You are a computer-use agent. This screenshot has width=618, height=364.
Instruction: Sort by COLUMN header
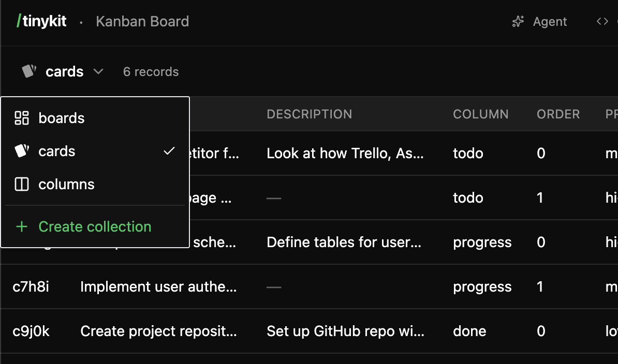(481, 114)
